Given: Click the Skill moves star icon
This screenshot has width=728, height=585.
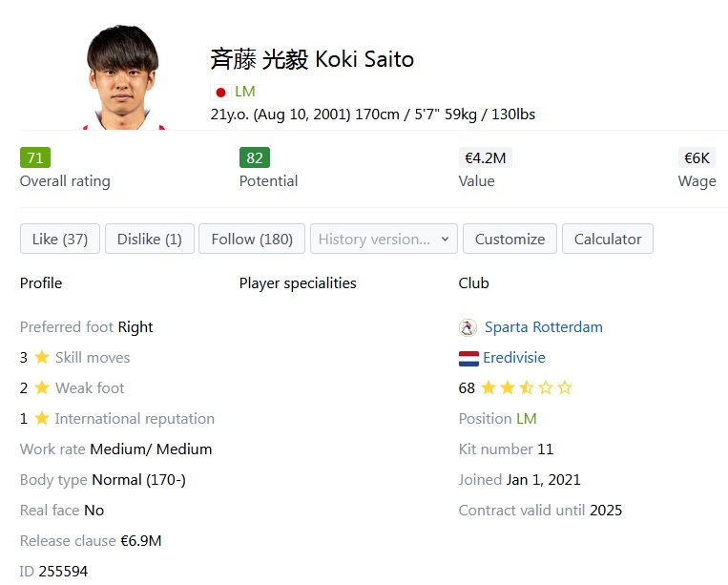Looking at the screenshot, I should pos(42,358).
